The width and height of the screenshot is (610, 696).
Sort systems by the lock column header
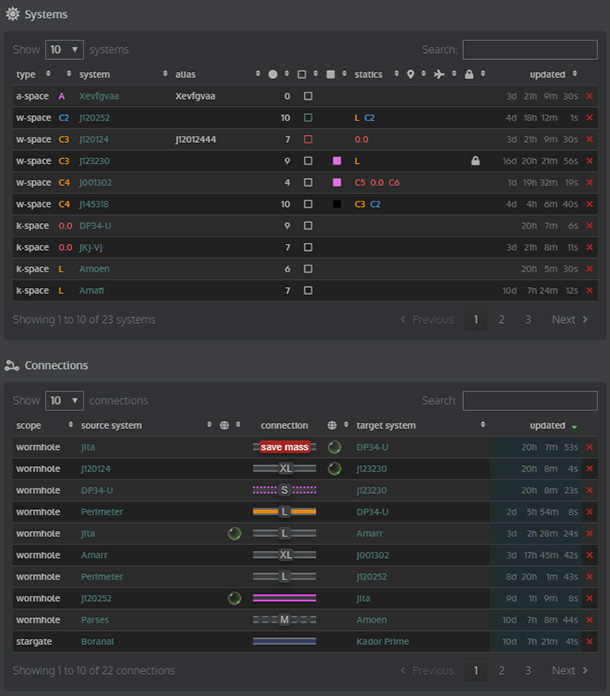(468, 74)
